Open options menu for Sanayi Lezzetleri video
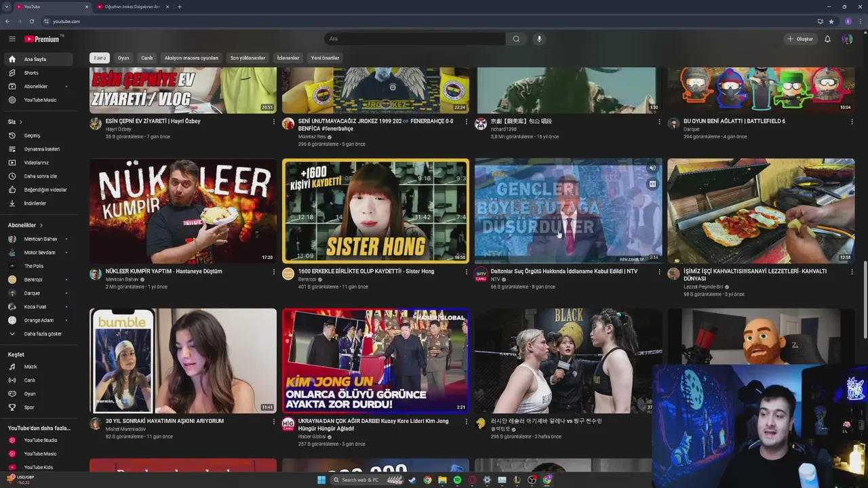The height and width of the screenshot is (488, 868). click(x=852, y=272)
